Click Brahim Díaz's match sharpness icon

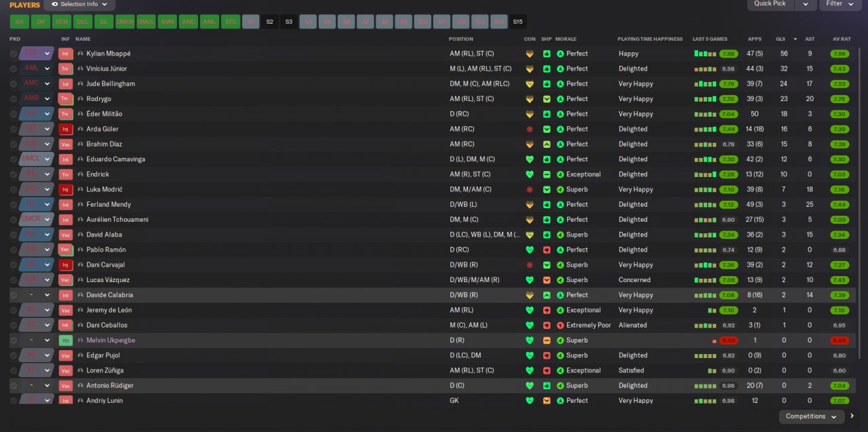547,144
